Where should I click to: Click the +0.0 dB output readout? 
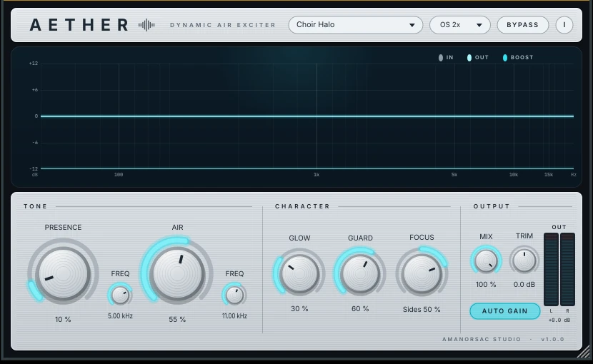pos(559,320)
